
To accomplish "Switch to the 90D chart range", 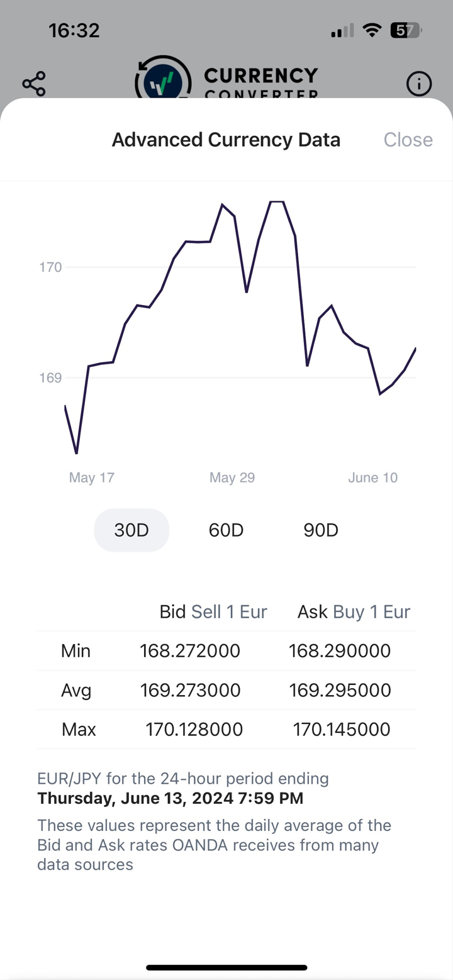I will click(321, 530).
